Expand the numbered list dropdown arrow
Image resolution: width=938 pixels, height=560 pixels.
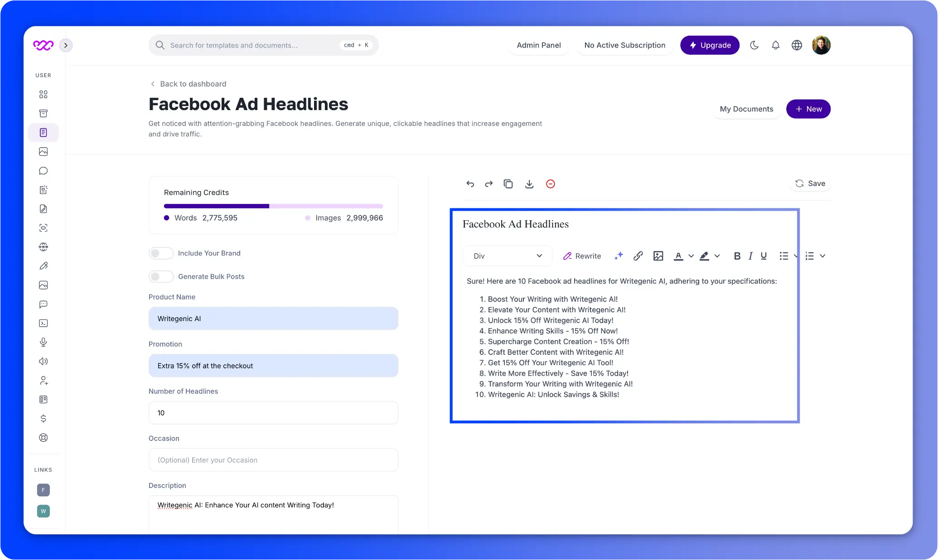point(822,256)
